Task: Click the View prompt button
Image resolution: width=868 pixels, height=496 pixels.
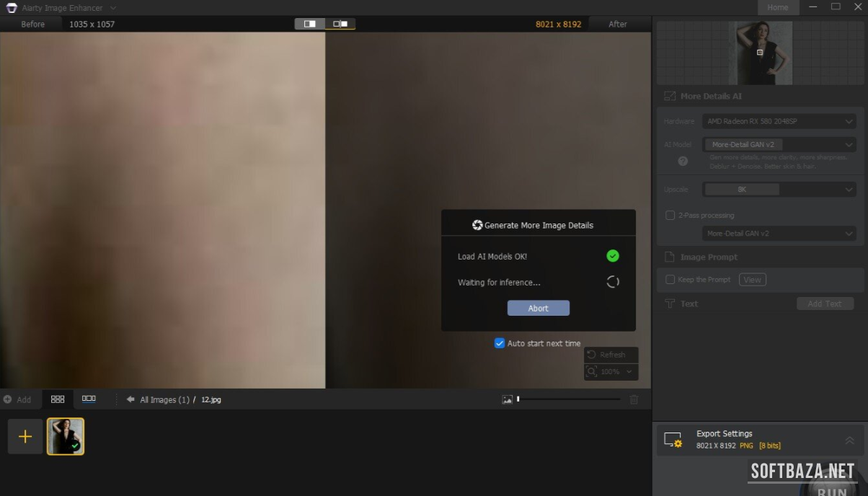Action: 752,280
